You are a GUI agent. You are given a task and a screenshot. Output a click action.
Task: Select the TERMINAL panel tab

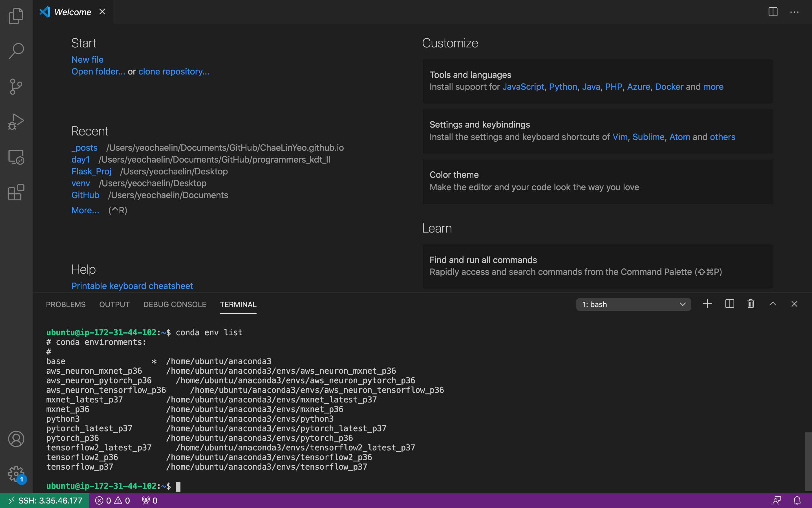point(238,305)
